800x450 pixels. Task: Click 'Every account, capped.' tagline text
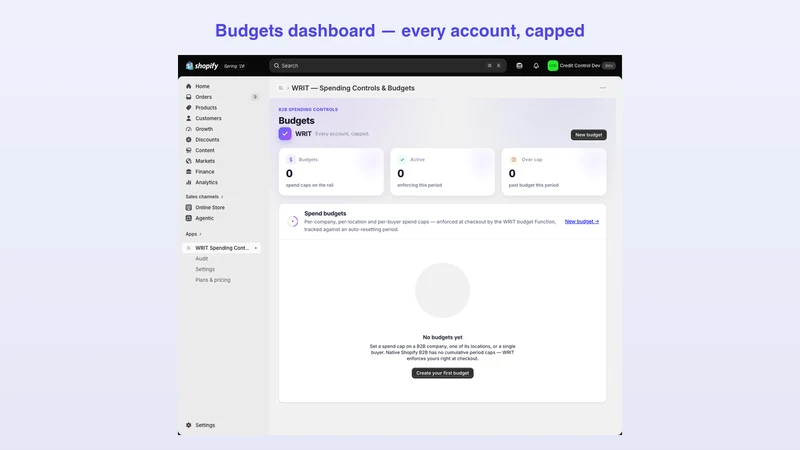click(342, 134)
